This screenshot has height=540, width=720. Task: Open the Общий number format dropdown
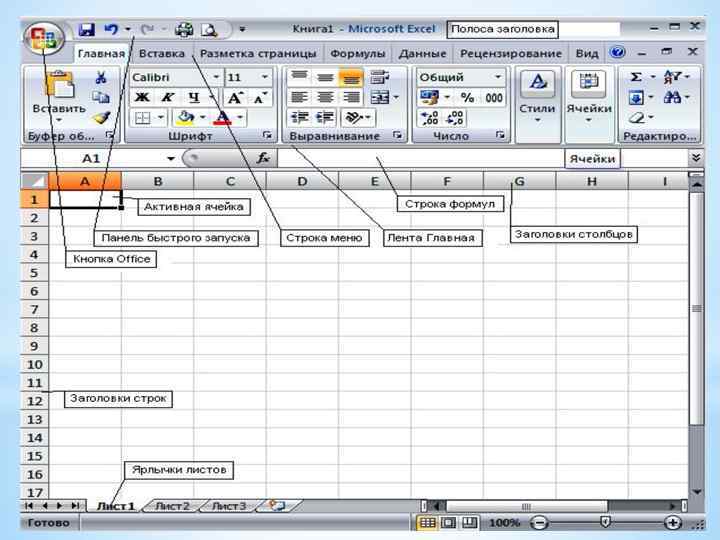pos(498,77)
